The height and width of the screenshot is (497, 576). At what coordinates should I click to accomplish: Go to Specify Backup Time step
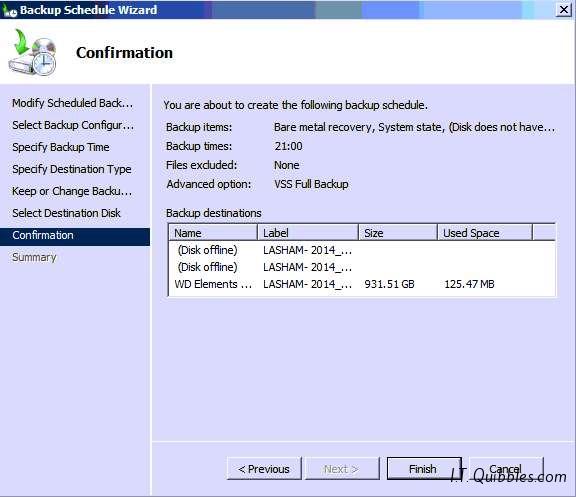(x=61, y=147)
